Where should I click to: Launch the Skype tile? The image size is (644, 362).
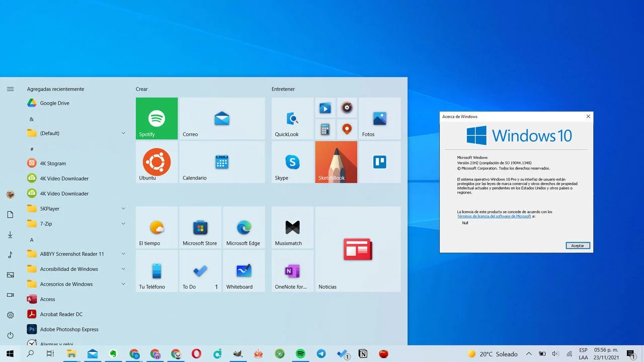pos(292,162)
